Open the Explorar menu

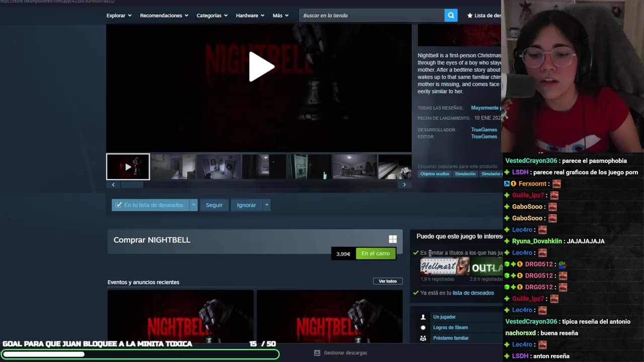tap(119, 16)
